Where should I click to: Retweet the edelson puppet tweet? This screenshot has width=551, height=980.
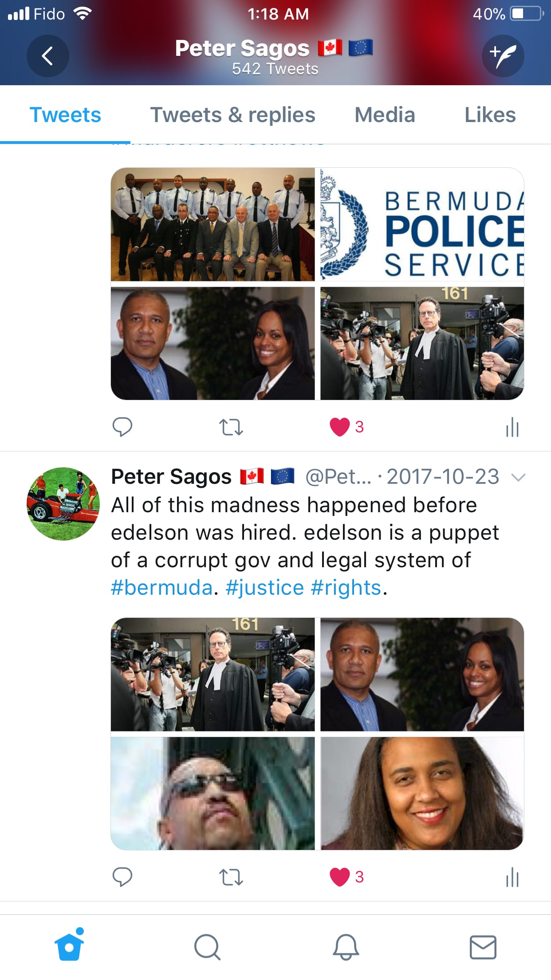[x=231, y=877]
